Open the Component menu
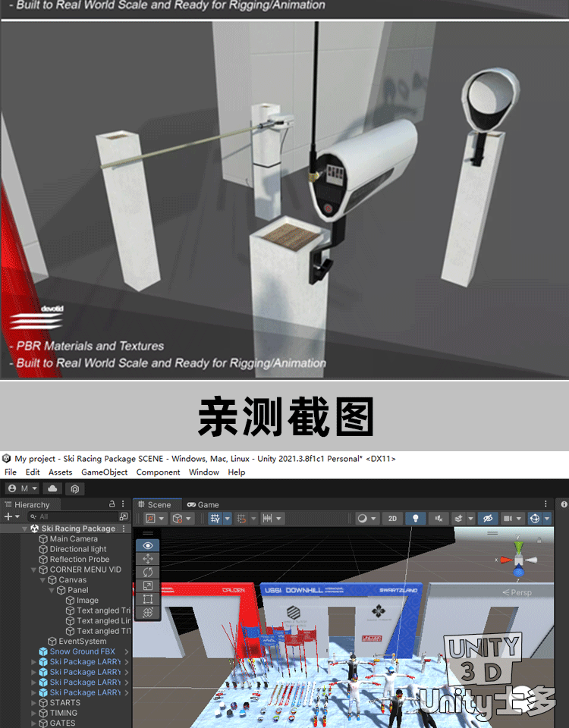This screenshot has width=569, height=728. point(158,472)
